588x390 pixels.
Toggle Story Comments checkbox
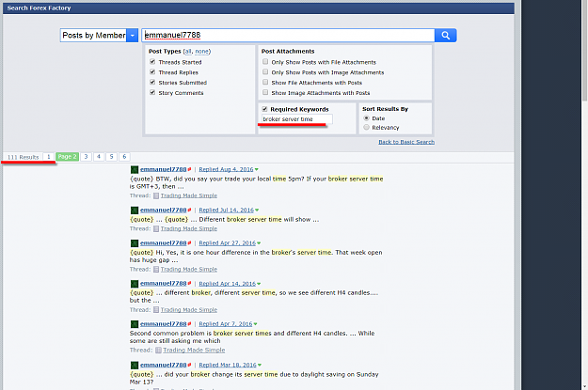(152, 92)
